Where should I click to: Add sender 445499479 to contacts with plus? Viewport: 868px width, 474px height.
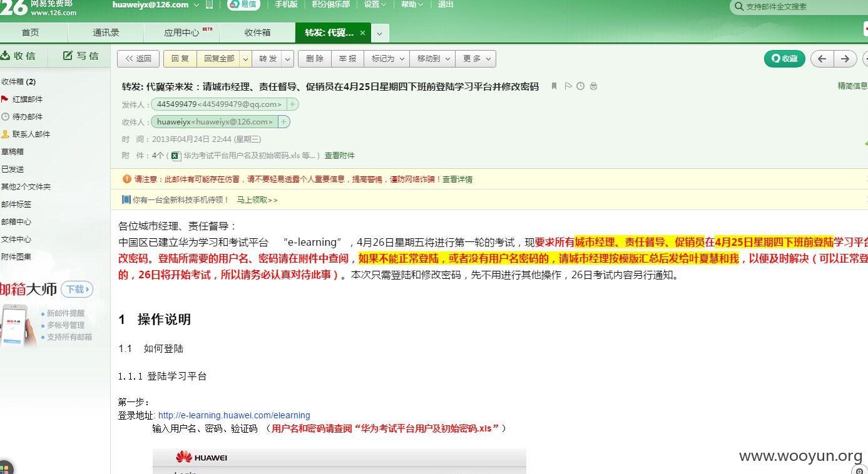coord(292,104)
